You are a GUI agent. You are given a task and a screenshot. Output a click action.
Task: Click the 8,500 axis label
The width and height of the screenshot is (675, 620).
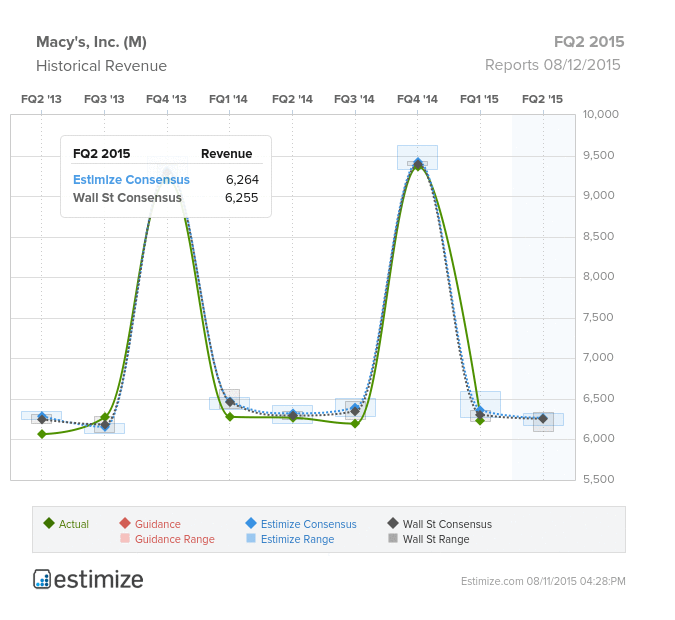[598, 236]
